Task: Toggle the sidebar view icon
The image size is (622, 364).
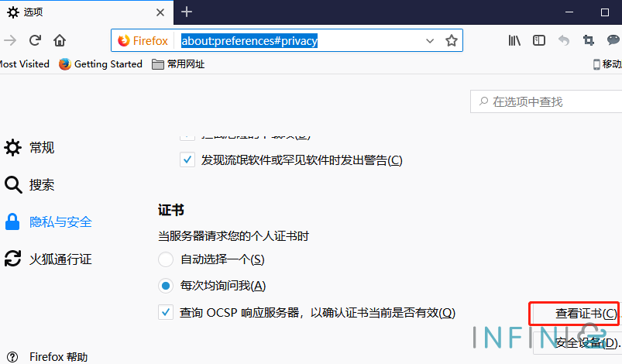Action: coord(538,40)
